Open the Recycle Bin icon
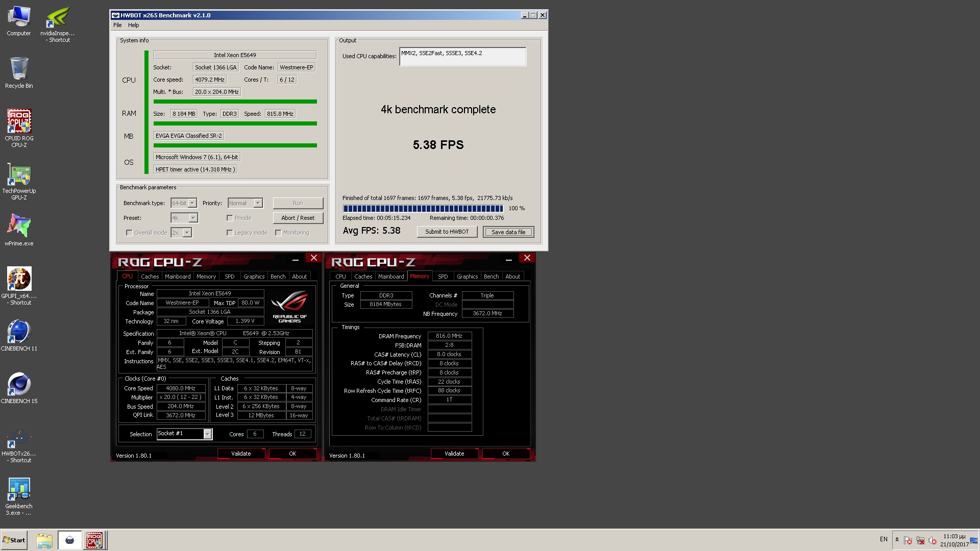This screenshot has height=551, width=980. 19,72
